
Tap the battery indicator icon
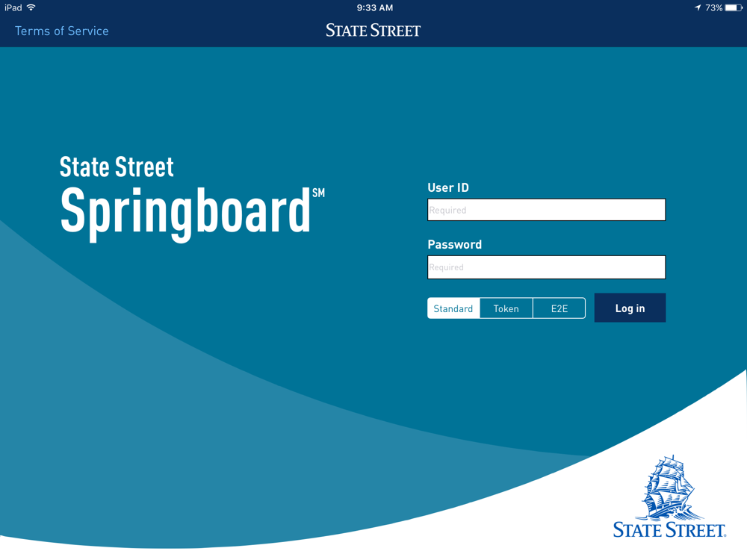coord(734,7)
